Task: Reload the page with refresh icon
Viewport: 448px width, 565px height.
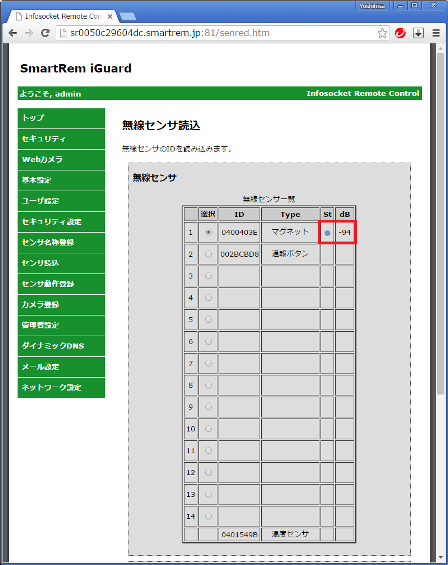Action: 45,33
